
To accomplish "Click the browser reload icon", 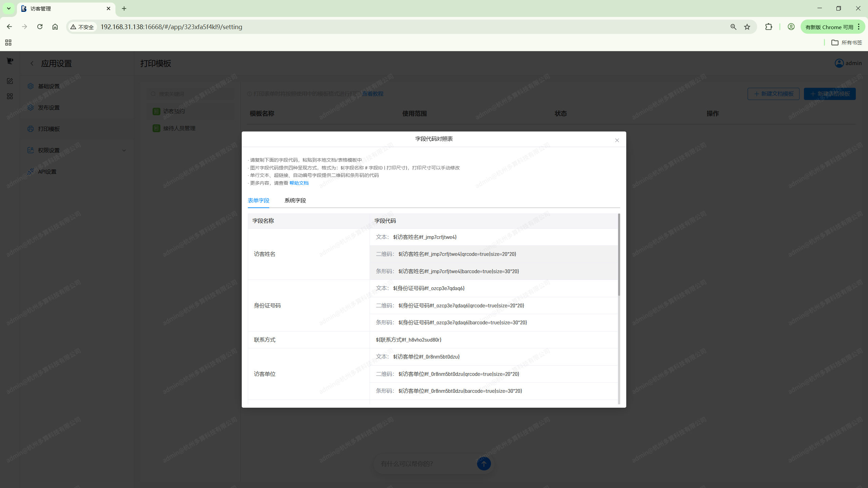I will pos(40,27).
